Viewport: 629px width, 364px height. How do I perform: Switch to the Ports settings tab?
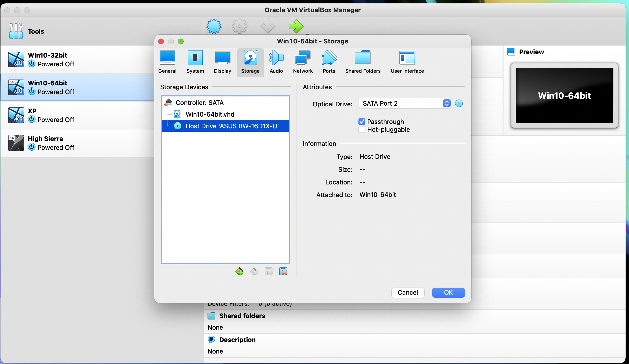pyautogui.click(x=329, y=62)
